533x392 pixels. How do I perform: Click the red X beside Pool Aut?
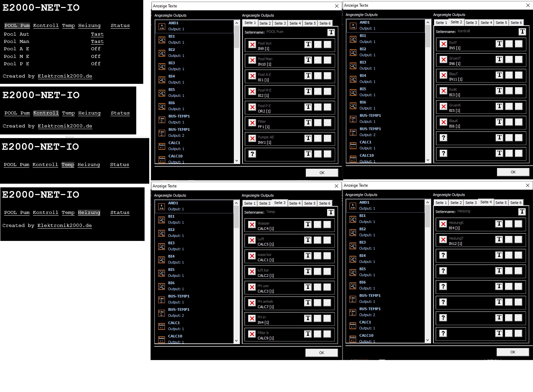pyautogui.click(x=252, y=45)
